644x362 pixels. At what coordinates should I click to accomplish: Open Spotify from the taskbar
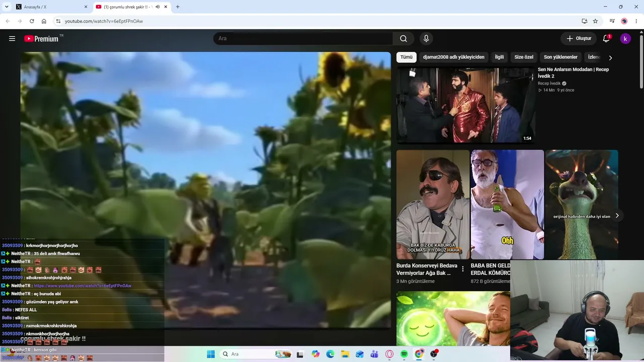click(404, 354)
